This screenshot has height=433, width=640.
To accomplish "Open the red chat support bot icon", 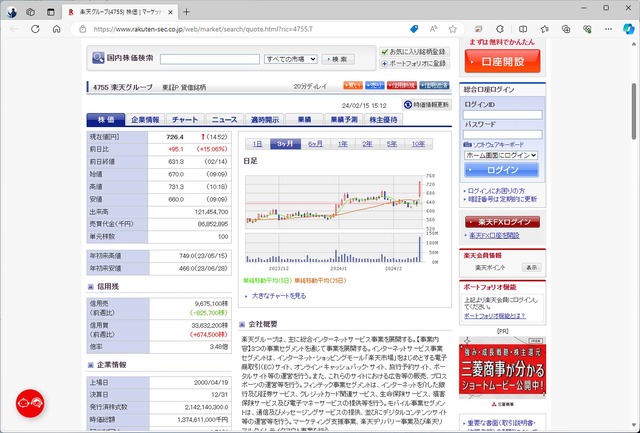I will [x=30, y=403].
